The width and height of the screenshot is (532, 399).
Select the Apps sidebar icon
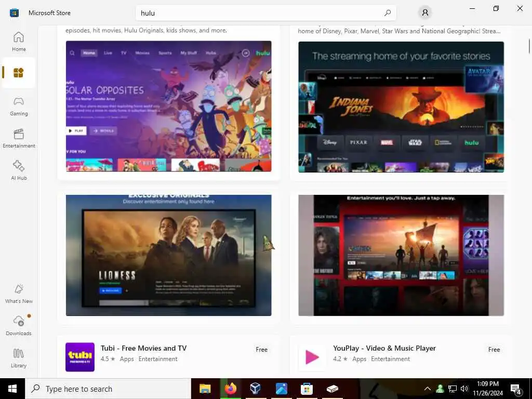coord(19,73)
